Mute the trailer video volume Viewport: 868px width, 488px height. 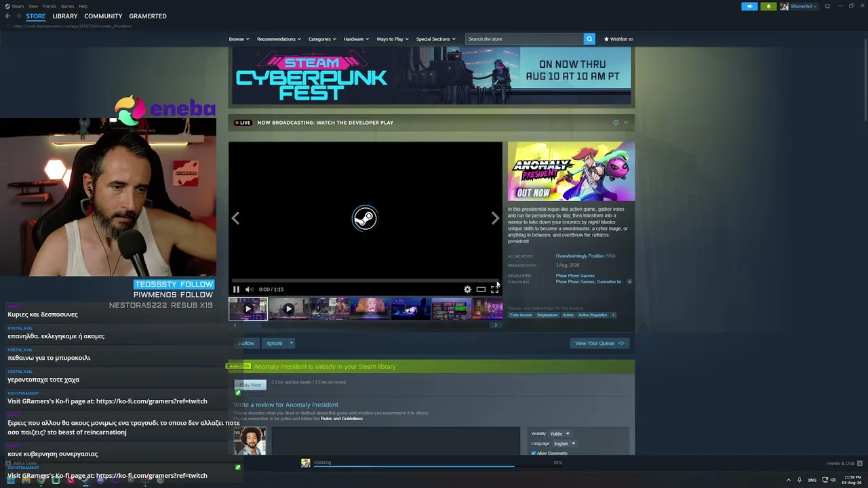click(x=249, y=289)
